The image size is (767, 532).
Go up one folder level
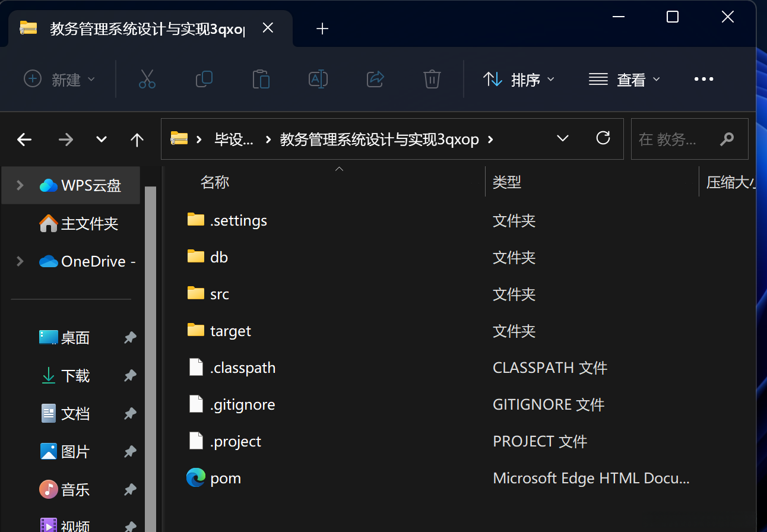pos(137,140)
